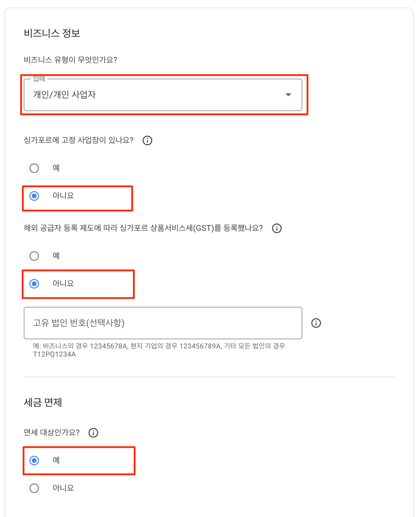Focus the 고유 법인 번호(선택사항) input field

[x=163, y=323]
